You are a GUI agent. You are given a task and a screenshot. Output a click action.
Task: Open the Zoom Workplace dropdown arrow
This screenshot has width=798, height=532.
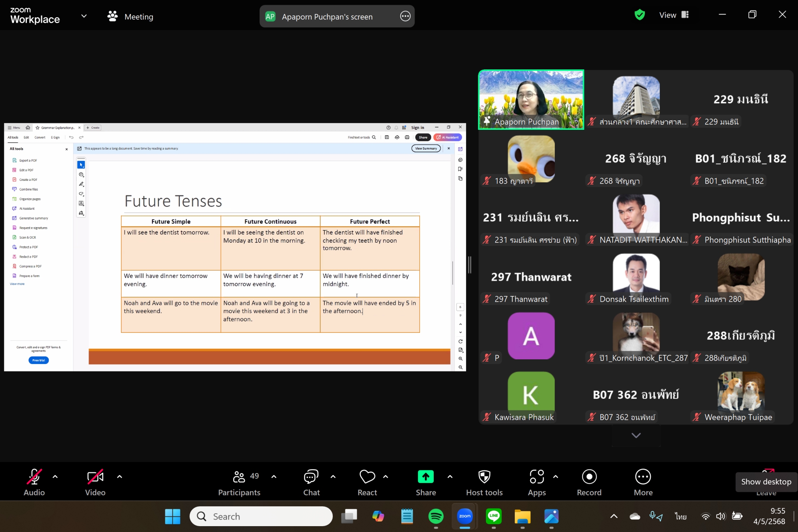click(84, 16)
